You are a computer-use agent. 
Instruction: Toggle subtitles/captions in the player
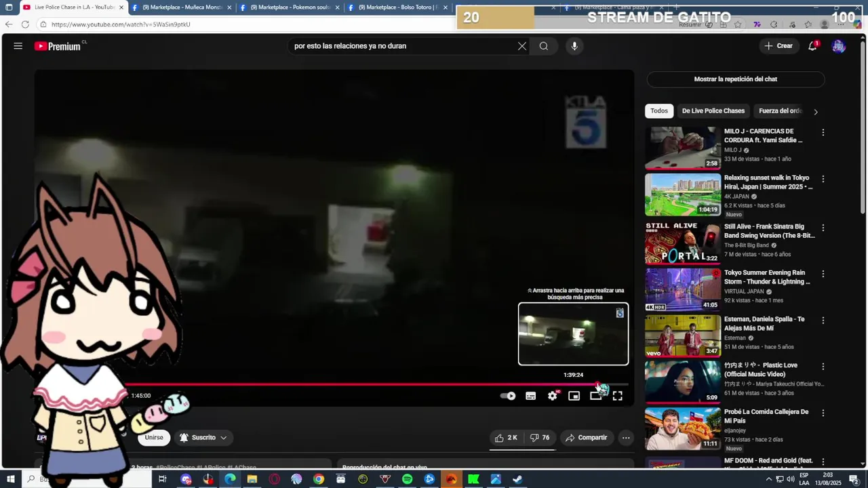tap(531, 396)
